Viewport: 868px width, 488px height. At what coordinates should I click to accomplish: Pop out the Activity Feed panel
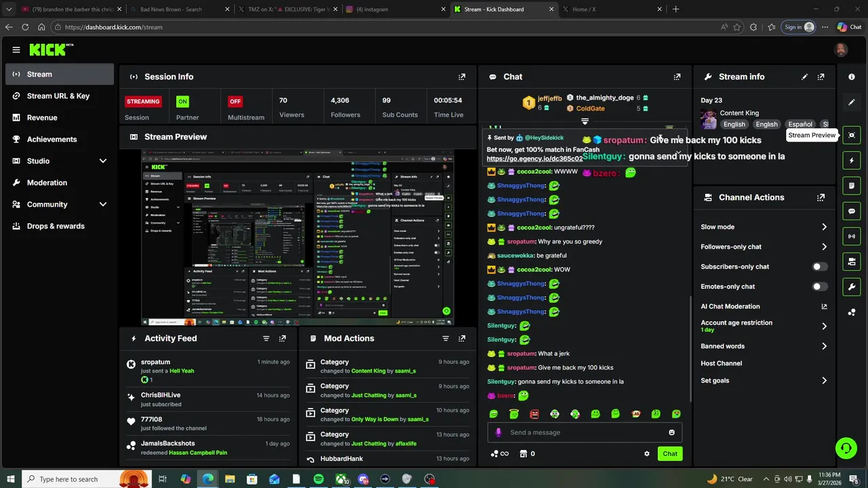pos(283,338)
